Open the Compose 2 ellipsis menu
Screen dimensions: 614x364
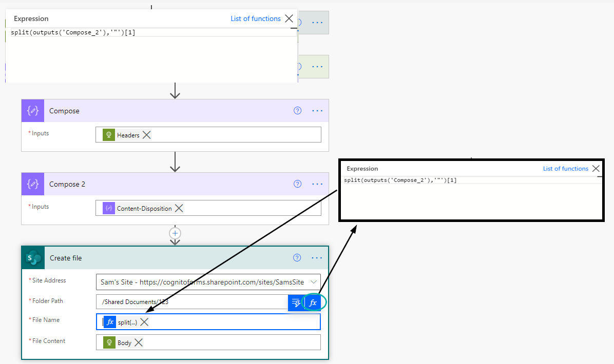coord(317,184)
